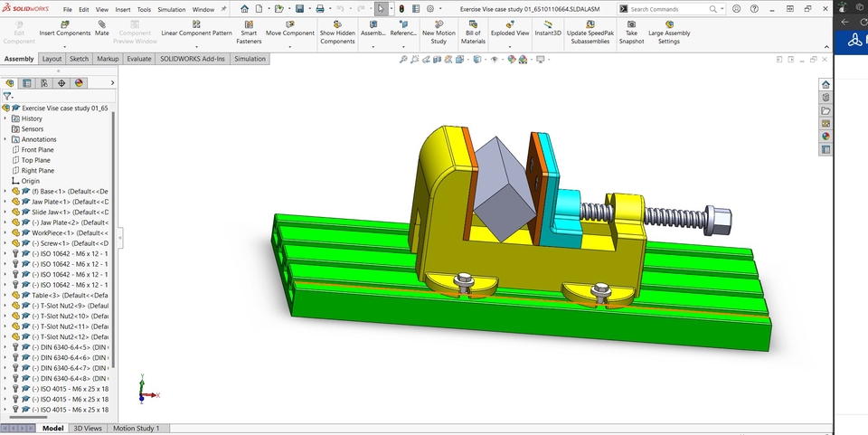
Task: Open the ConfigurationManager tab icon
Action: [44, 82]
